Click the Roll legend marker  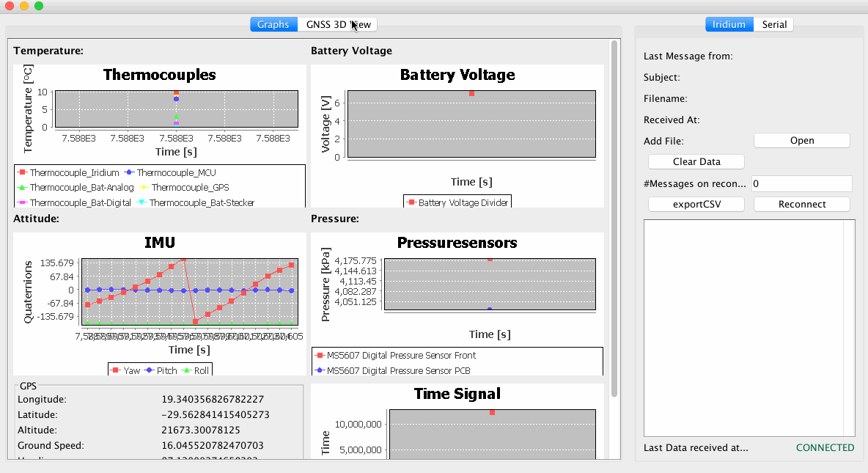pos(186,370)
